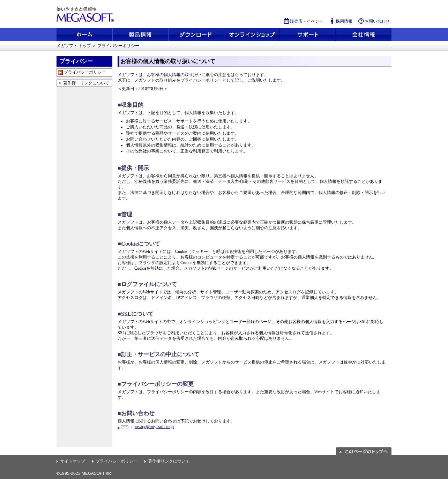Click the プライバシーポリシー breadcrumb text
448x479 pixels.
[118, 46]
